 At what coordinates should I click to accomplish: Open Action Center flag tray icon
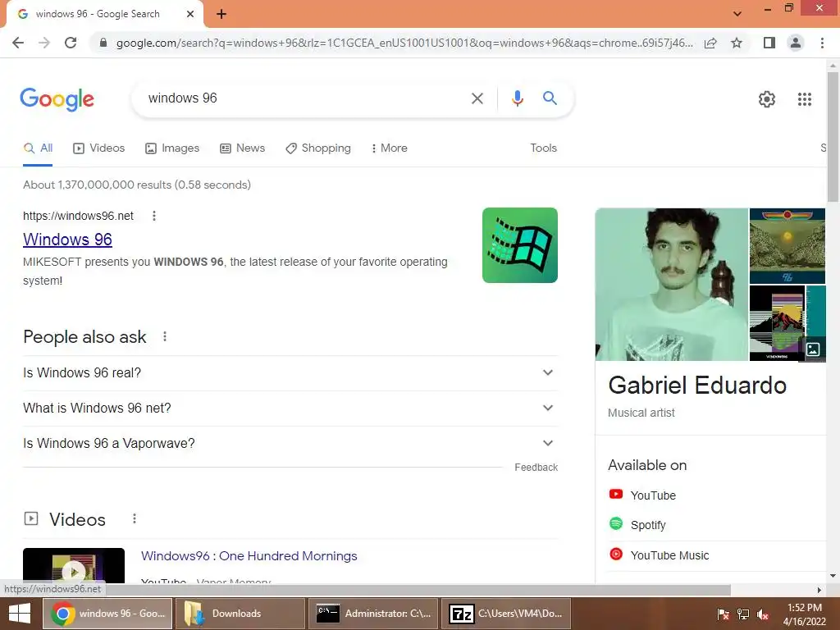[723, 614]
